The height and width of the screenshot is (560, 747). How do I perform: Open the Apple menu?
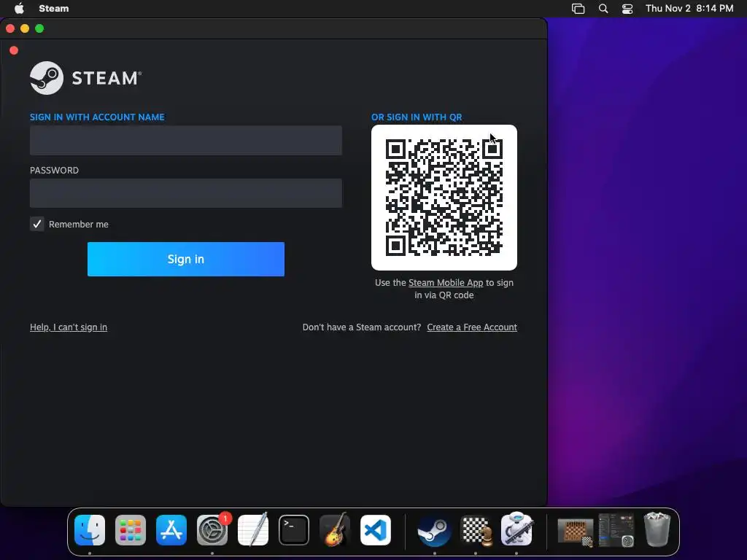(x=19, y=9)
